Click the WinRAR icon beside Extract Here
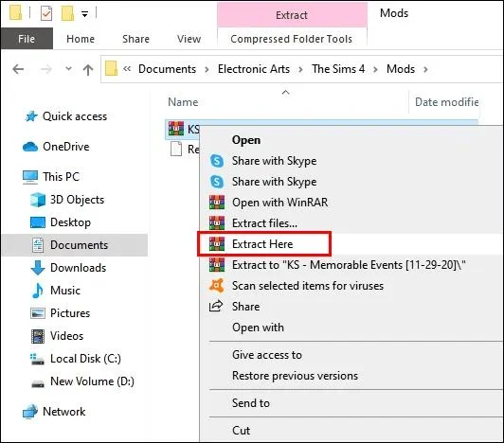The height and width of the screenshot is (443, 504). tap(217, 244)
